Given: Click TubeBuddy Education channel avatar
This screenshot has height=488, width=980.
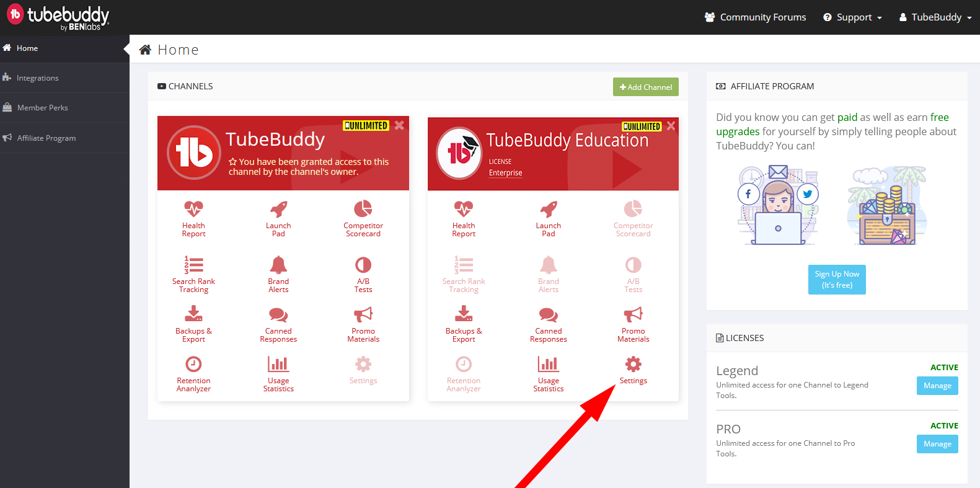Looking at the screenshot, I should [x=459, y=153].
